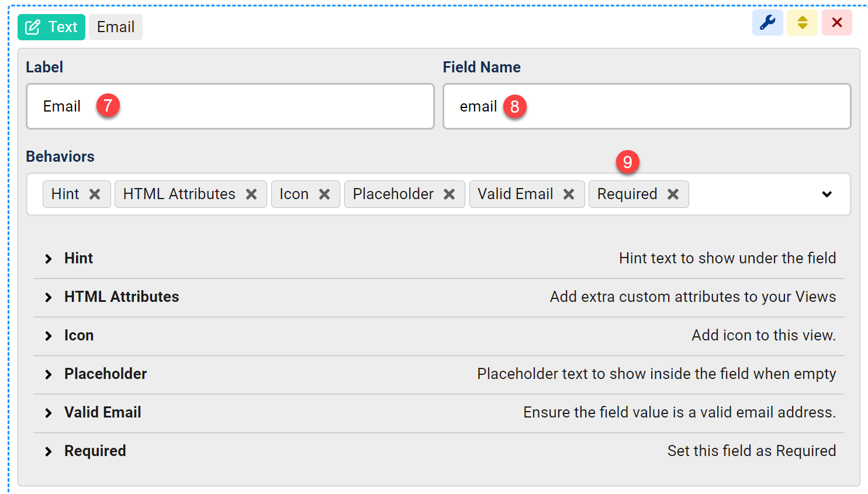Click the green Text type button
Image resolution: width=868 pixels, height=494 pixels.
tap(51, 27)
